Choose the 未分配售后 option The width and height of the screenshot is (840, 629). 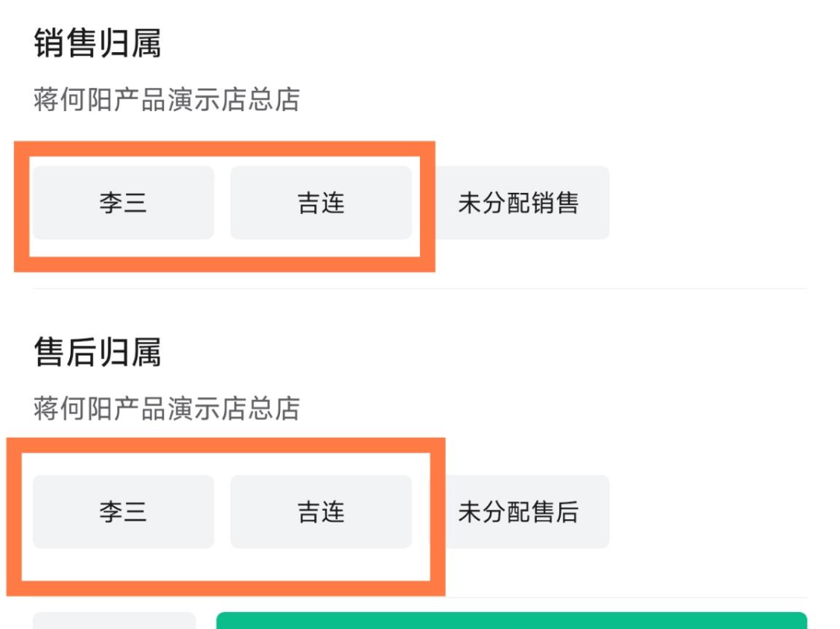click(x=518, y=512)
